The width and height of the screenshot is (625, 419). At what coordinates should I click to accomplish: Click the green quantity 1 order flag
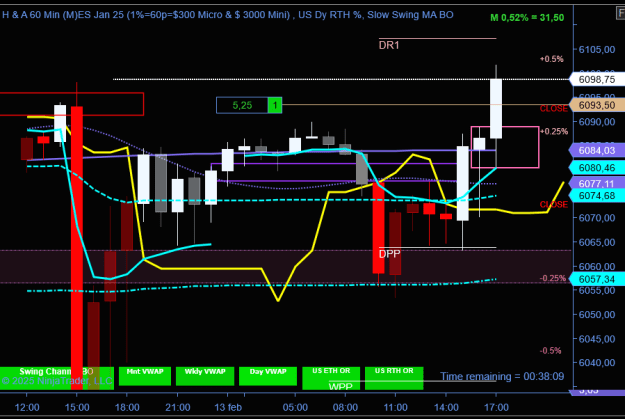coord(275,105)
